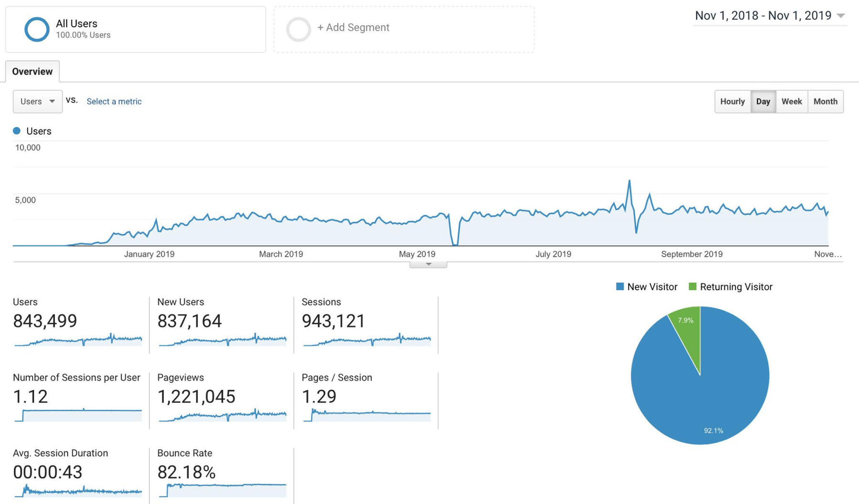The width and height of the screenshot is (859, 504).
Task: Select the Day granularity button
Action: [x=763, y=102]
